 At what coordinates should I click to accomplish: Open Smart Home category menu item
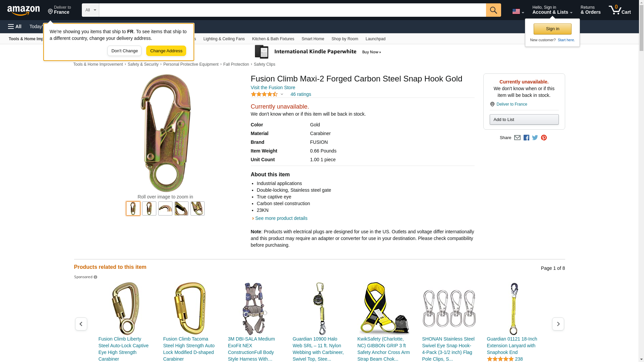click(313, 39)
